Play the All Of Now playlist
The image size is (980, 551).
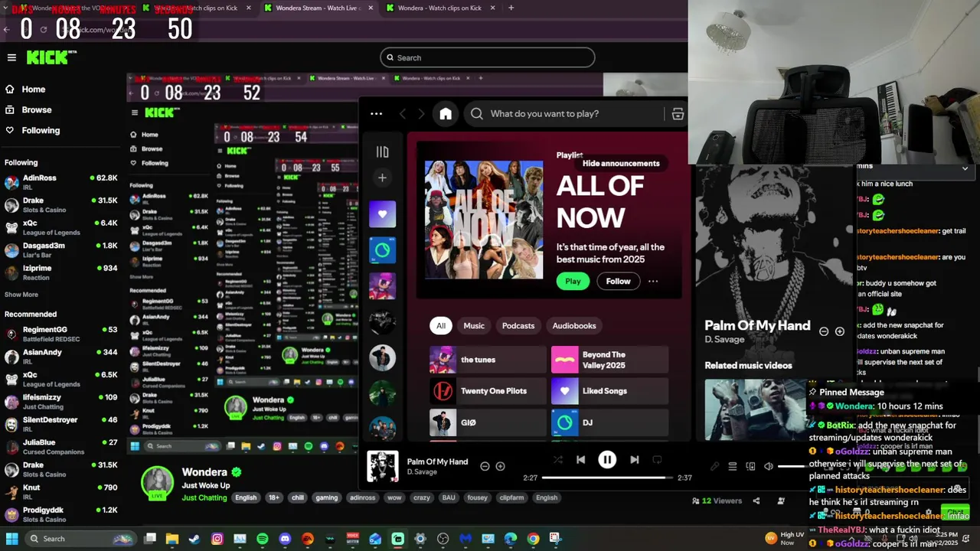[573, 281]
